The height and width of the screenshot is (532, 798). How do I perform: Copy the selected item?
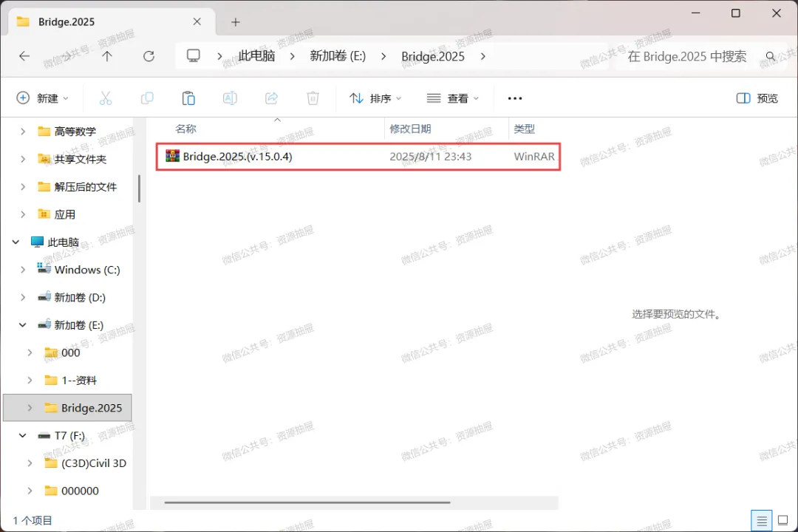[x=147, y=98]
